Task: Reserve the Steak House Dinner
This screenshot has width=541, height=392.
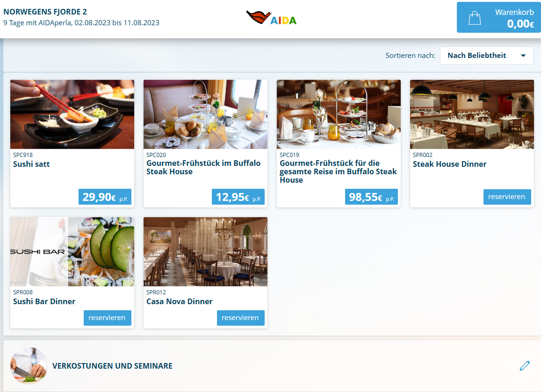Action: tap(507, 197)
